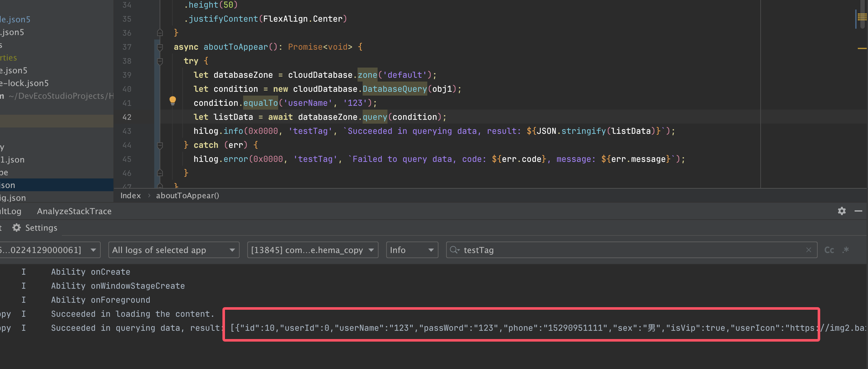Open the process com...e.hema_copy dropdown
The width and height of the screenshot is (868, 369).
click(x=312, y=250)
